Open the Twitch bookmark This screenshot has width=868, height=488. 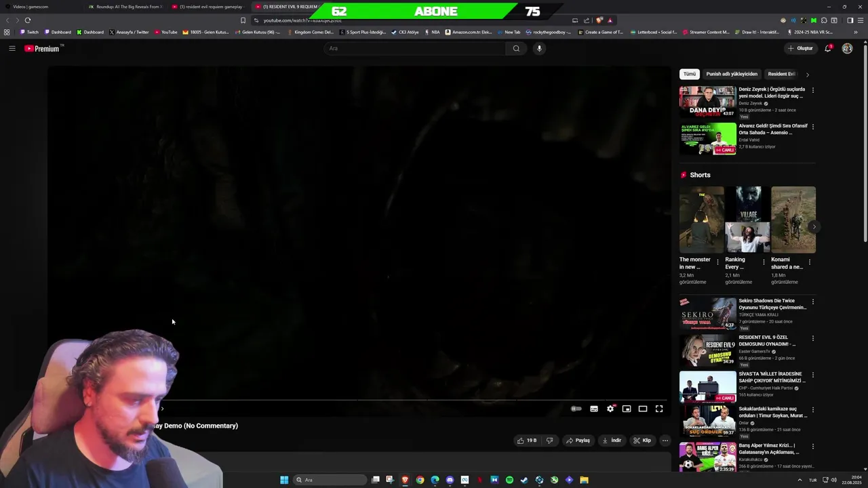pyautogui.click(x=29, y=32)
